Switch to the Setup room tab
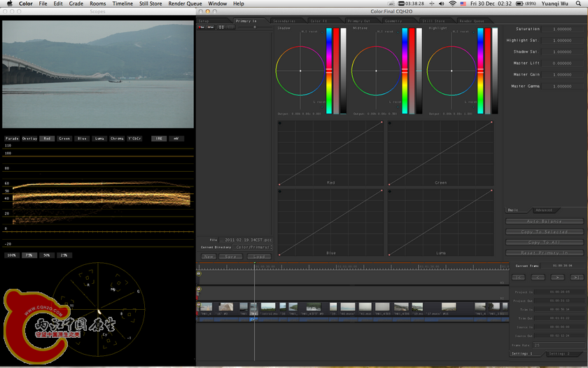The height and width of the screenshot is (368, 588). pos(212,21)
